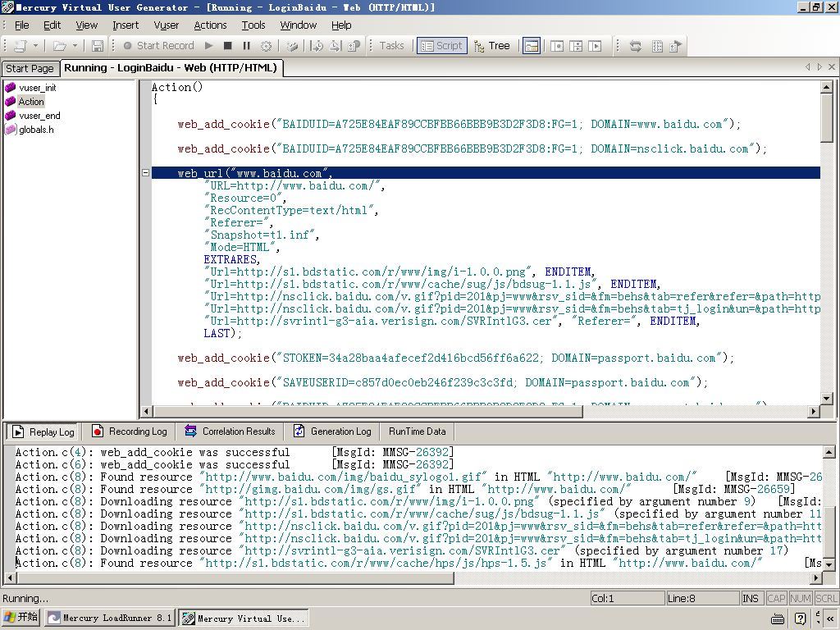Viewport: 840px width, 630px height.
Task: Open the Tasks view
Action: click(x=391, y=46)
